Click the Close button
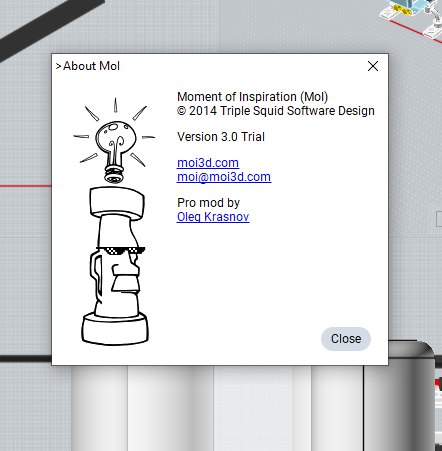Viewport: 442px width, 451px height. click(346, 339)
